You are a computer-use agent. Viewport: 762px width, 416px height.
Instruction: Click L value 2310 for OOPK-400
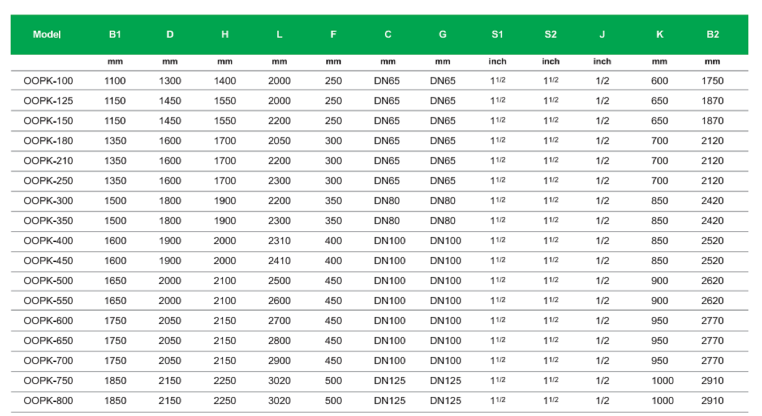(x=279, y=241)
